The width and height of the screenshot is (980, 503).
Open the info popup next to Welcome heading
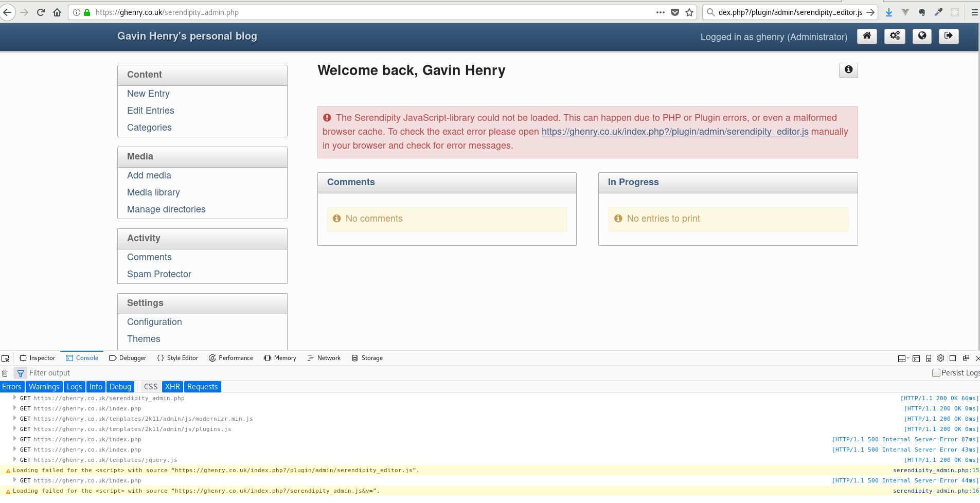[x=848, y=70]
